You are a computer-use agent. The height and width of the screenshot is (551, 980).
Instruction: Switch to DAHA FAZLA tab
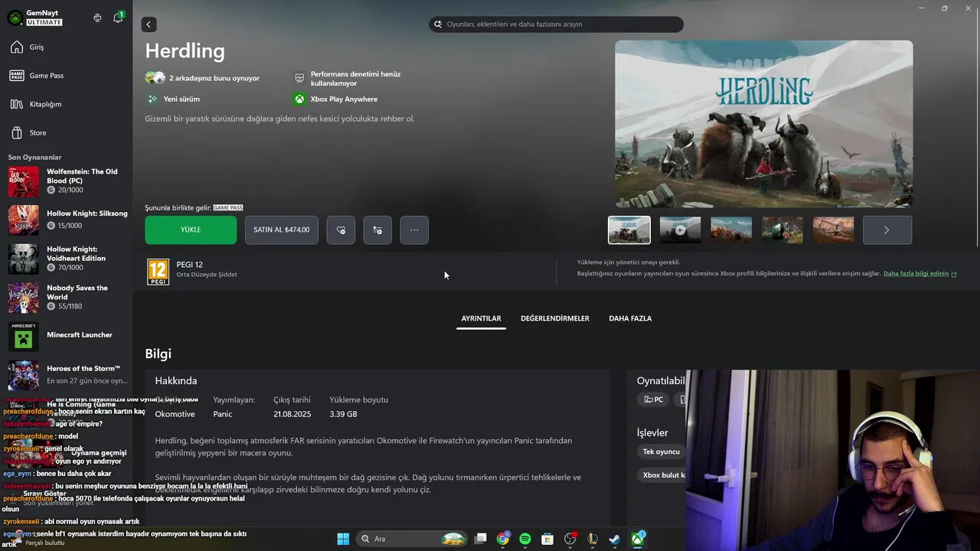tap(630, 318)
